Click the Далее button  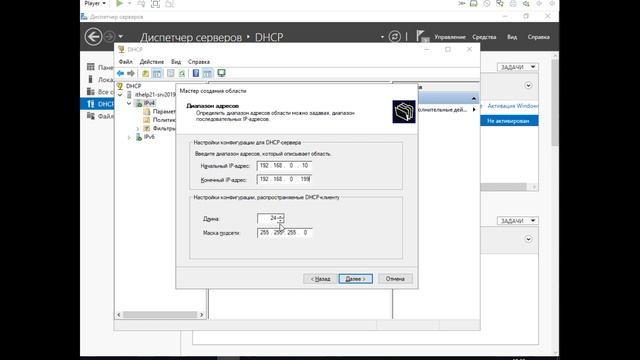pyautogui.click(x=356, y=279)
